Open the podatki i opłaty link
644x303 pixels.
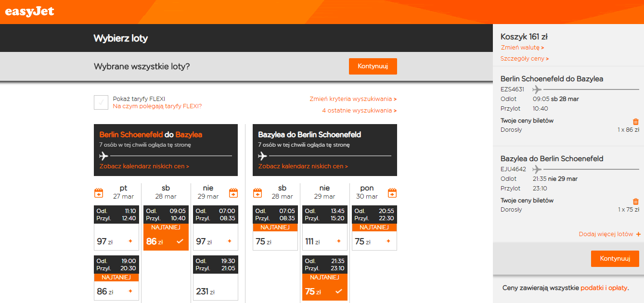(604, 288)
